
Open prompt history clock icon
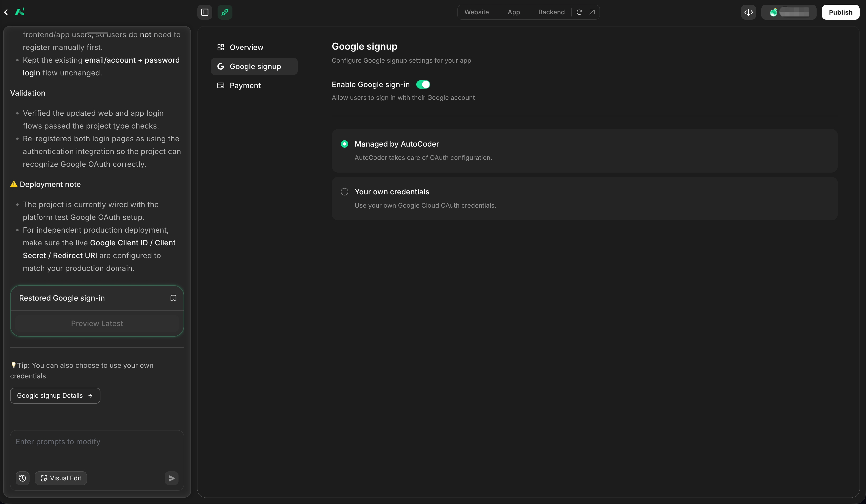[23, 478]
